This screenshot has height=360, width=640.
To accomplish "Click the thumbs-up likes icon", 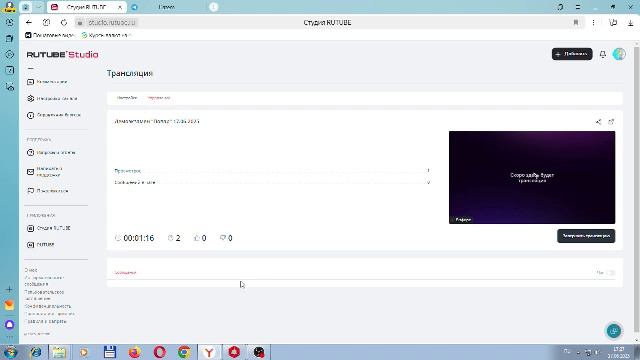I will tap(196, 238).
